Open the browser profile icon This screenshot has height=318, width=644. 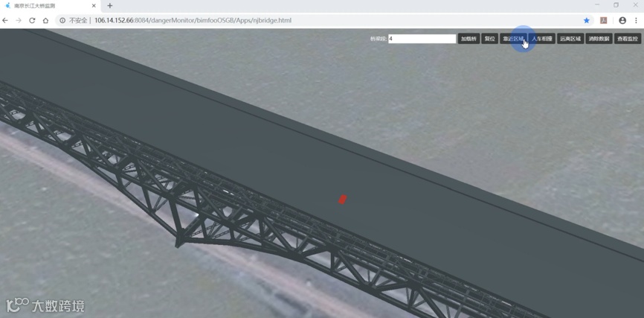[x=622, y=20]
